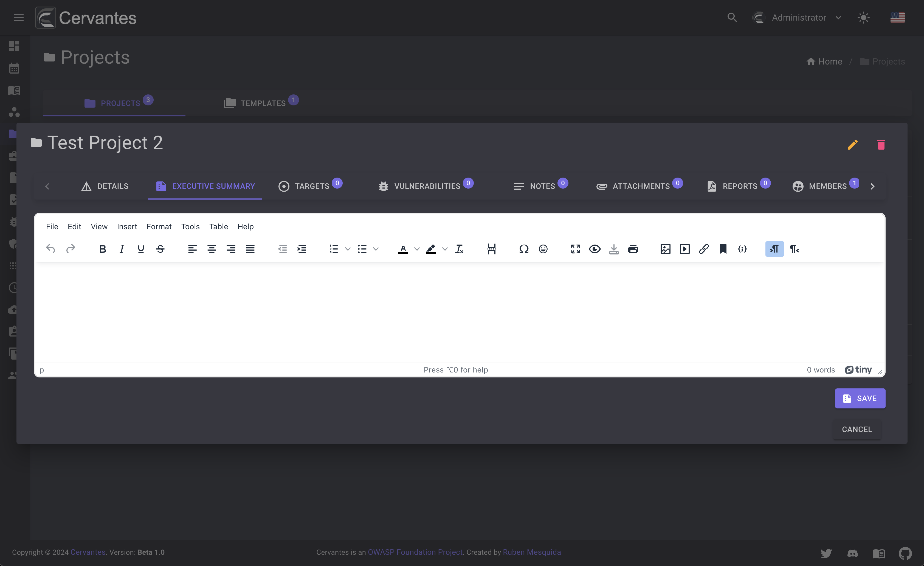This screenshot has height=566, width=924.
Task: Open the Format menu in editor
Action: (159, 226)
